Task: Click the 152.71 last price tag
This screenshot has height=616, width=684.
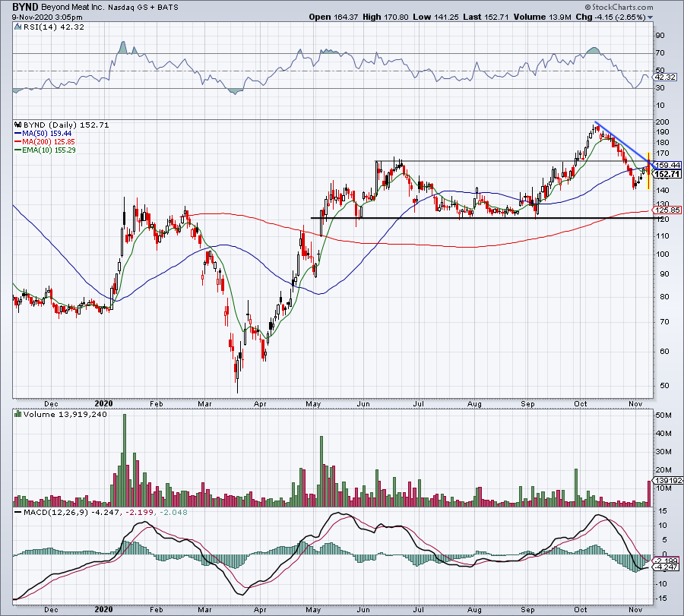Action: (668, 174)
